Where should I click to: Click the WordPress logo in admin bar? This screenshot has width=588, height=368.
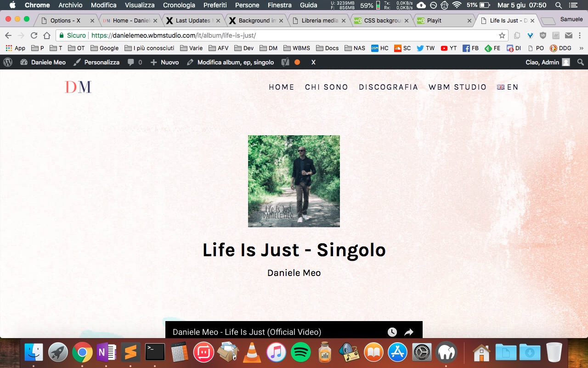click(8, 62)
